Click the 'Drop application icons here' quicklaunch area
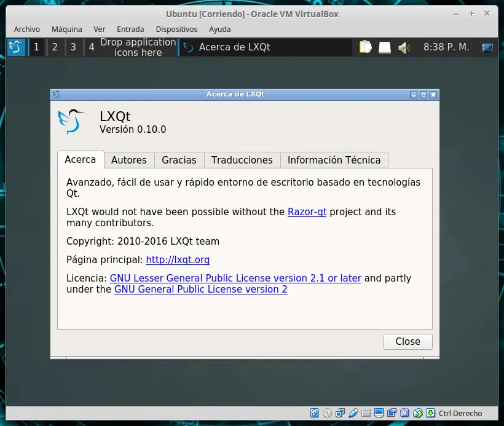 (x=138, y=47)
